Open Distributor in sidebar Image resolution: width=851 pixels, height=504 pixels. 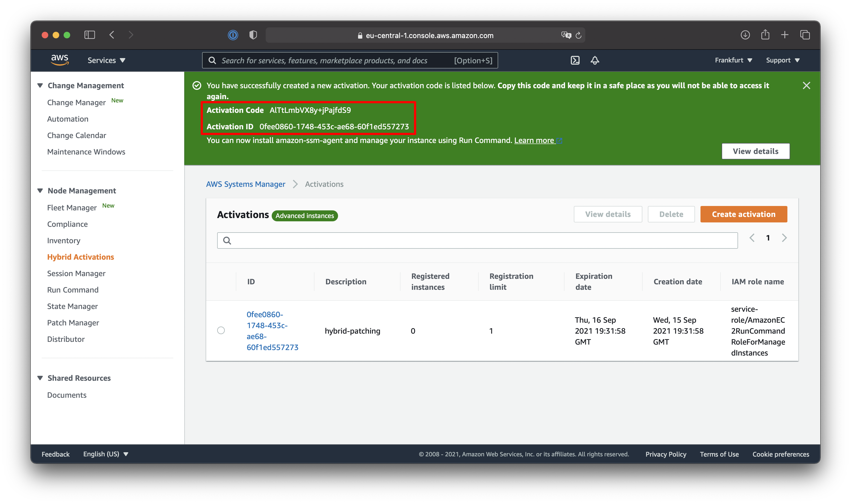coord(66,339)
